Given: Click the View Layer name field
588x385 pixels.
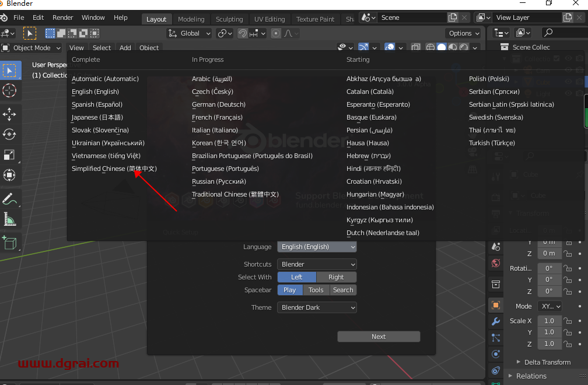Looking at the screenshot, I should pos(527,17).
